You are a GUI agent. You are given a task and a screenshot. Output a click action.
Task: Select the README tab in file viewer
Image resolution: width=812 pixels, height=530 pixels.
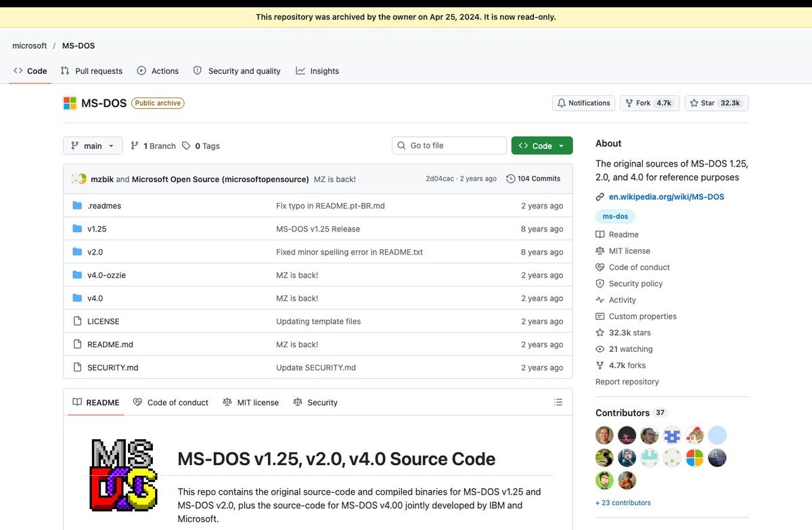pos(96,402)
